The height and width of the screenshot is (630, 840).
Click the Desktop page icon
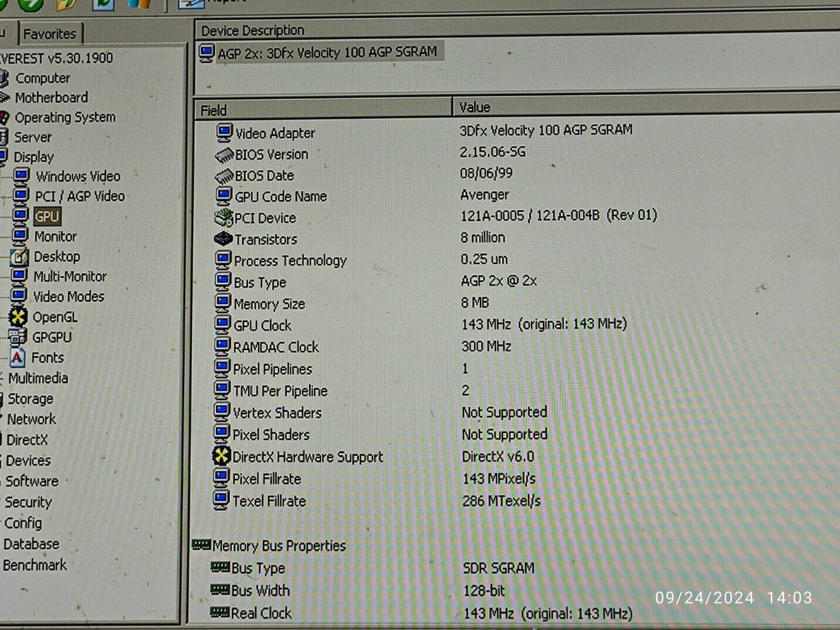click(19, 256)
